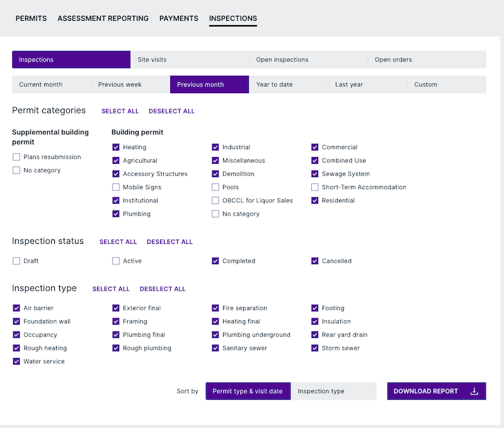Click the download icon on Download Report

click(474, 391)
